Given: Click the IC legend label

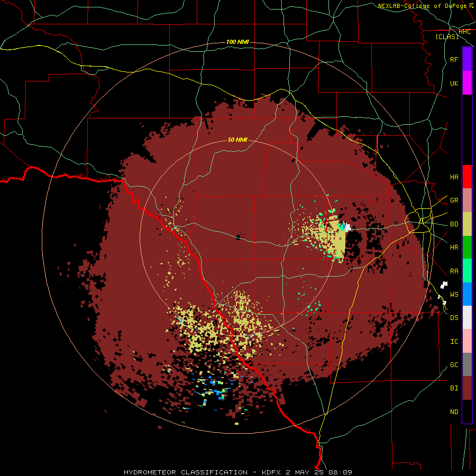Looking at the screenshot, I should pos(454,342).
